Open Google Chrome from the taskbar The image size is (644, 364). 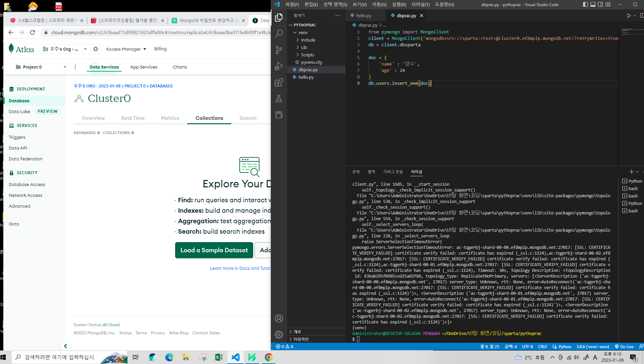pos(269,357)
